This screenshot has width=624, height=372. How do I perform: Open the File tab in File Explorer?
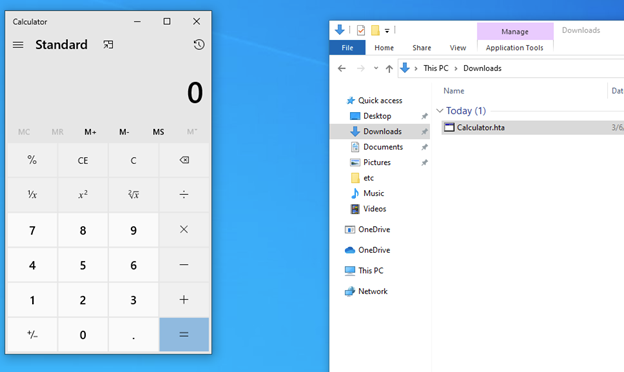coord(347,48)
